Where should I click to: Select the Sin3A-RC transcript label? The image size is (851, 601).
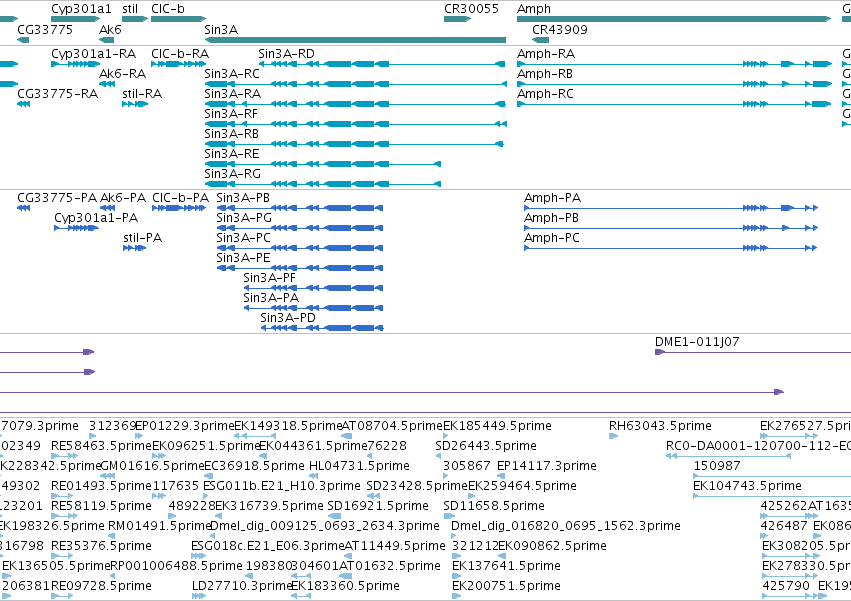(x=232, y=73)
